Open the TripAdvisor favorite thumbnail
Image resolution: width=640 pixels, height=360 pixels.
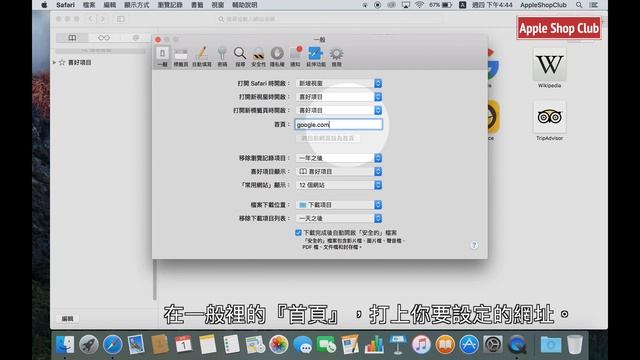click(549, 121)
